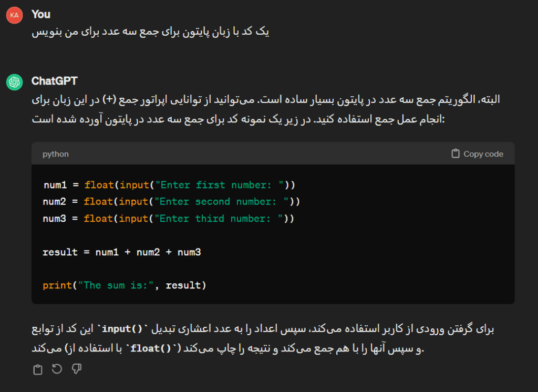Click the result = num1 + num2 + num3 line

point(122,252)
